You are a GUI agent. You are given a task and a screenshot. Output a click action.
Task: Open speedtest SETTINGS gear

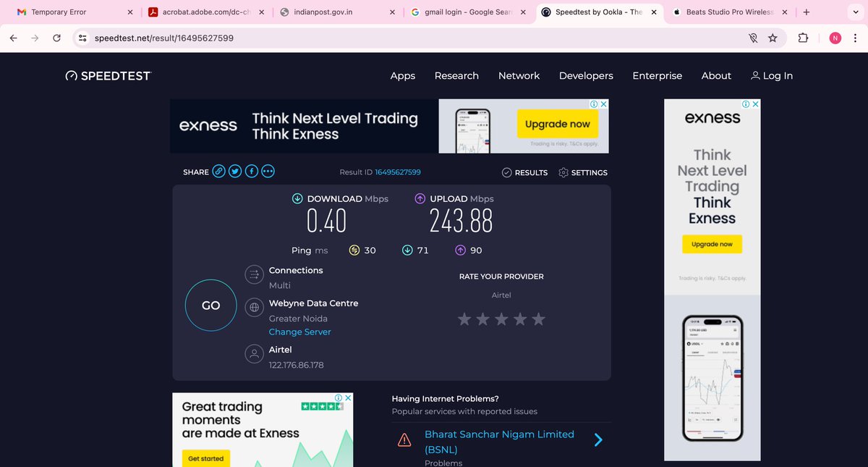583,172
